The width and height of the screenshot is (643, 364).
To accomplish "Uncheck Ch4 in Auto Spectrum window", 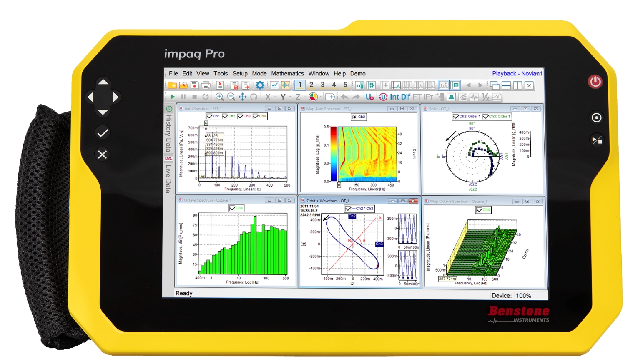I will click(x=256, y=116).
